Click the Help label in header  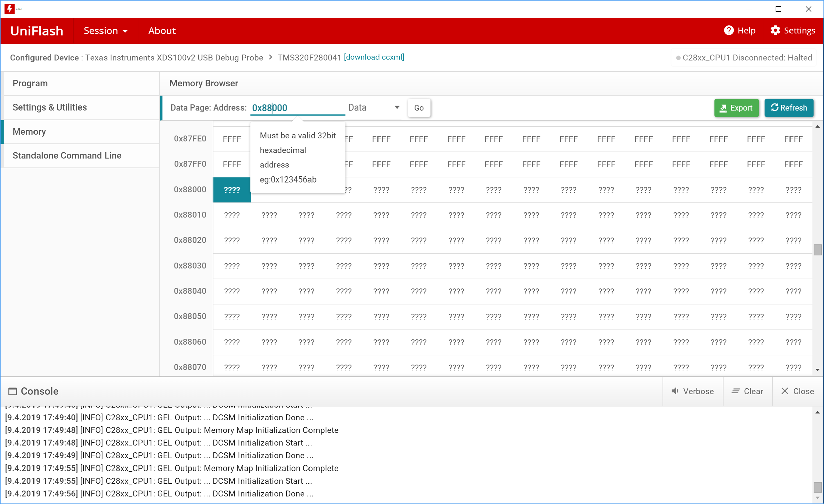tap(746, 31)
